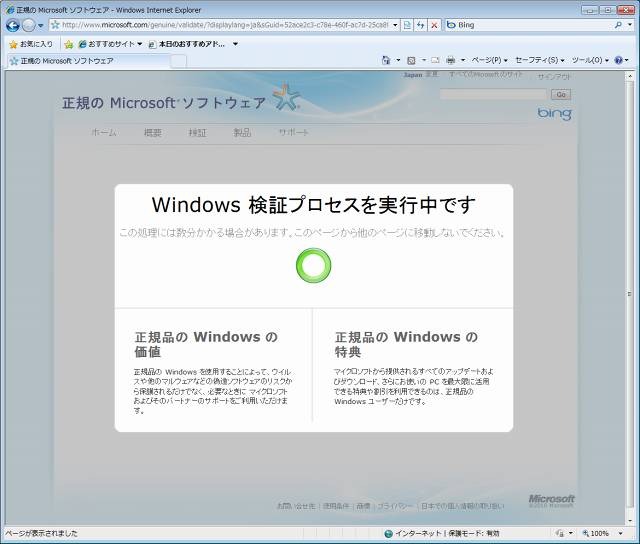This screenshot has height=544, width=640.
Task: Click the Print icon in command bar
Action: point(450,60)
